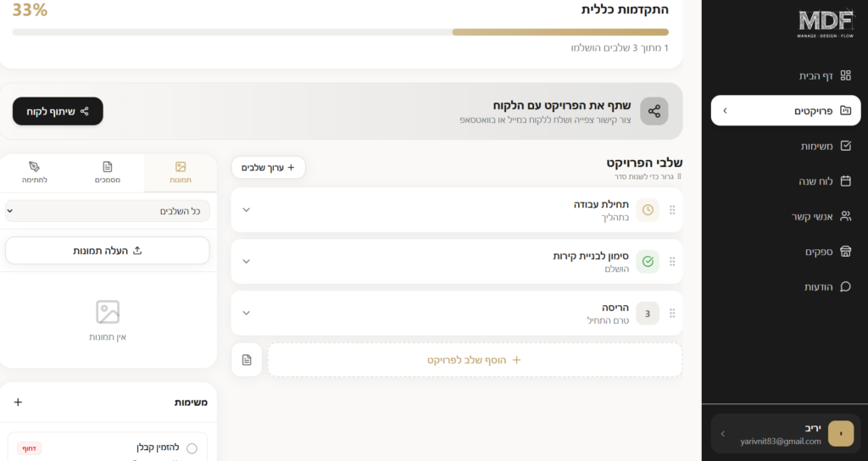The height and width of the screenshot is (461, 868).
Task: Click the העלה תמונות upload button
Action: pos(108,251)
